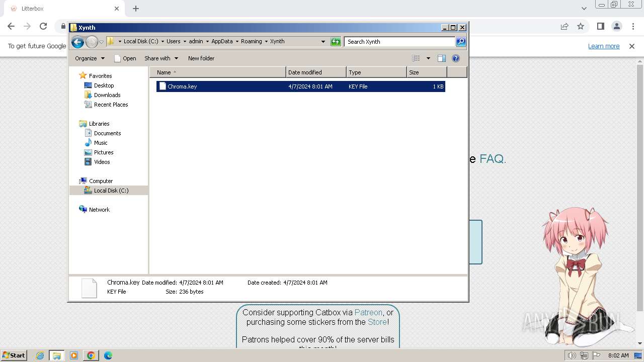Select the Chroma.key file

[x=300, y=86]
